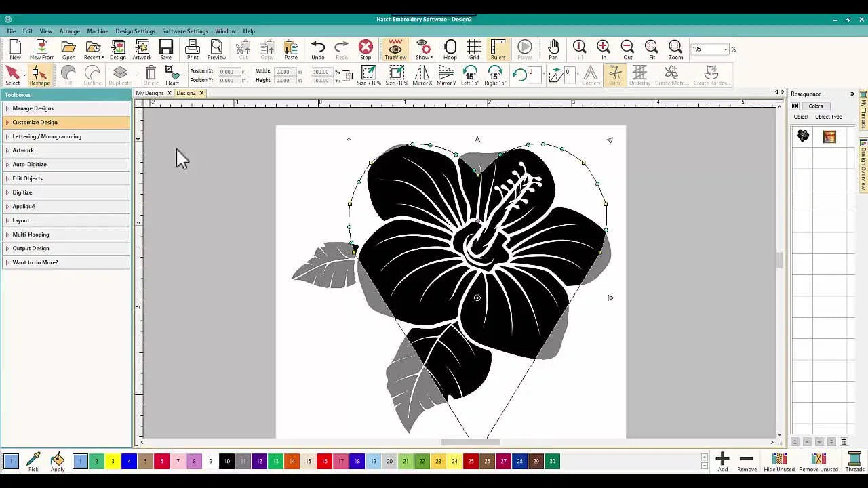This screenshot has width=868, height=488.
Task: Click the Heart shape tool
Action: (x=172, y=75)
